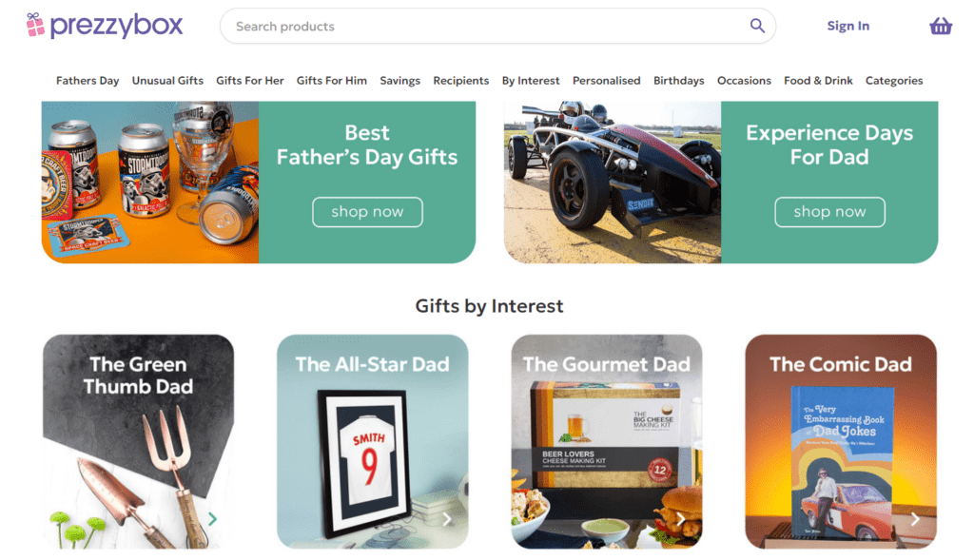Click arrow on Comic Dad card
The height and width of the screenshot is (560, 974).
(915, 519)
